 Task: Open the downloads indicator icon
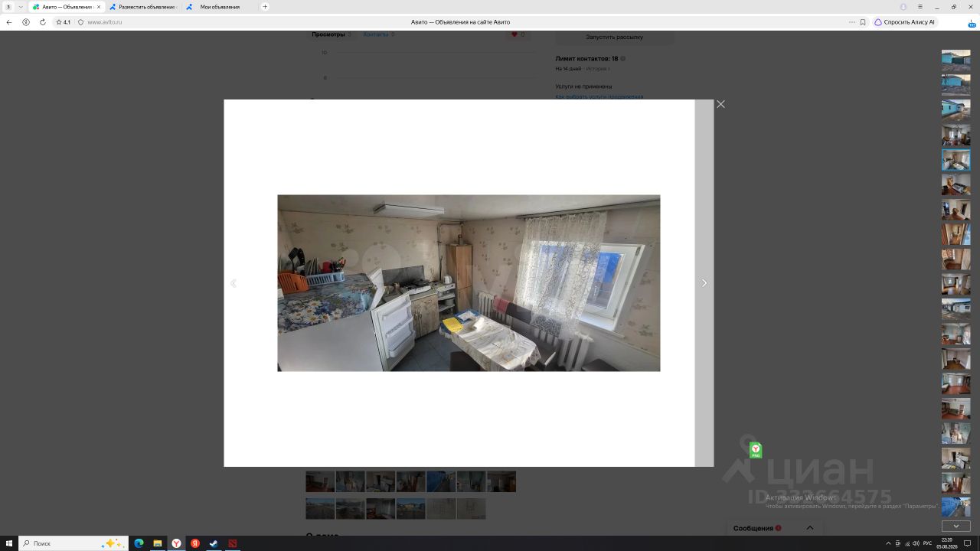[x=972, y=23]
